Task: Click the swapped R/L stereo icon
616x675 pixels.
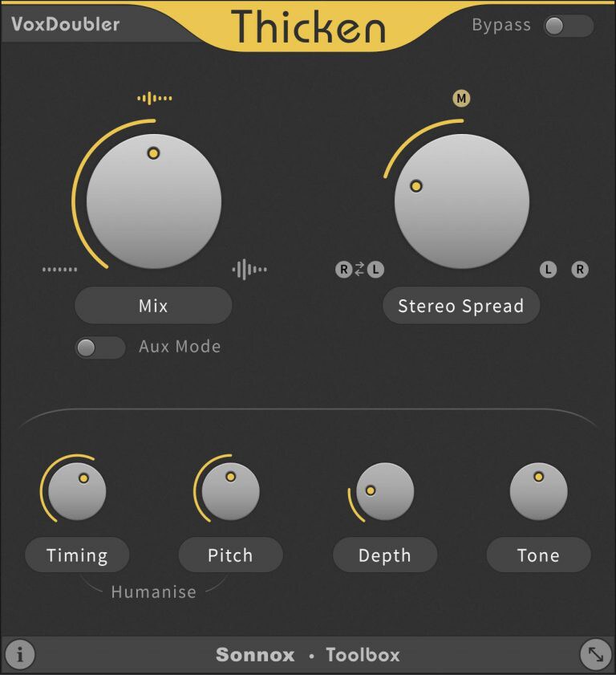Action: (x=359, y=270)
